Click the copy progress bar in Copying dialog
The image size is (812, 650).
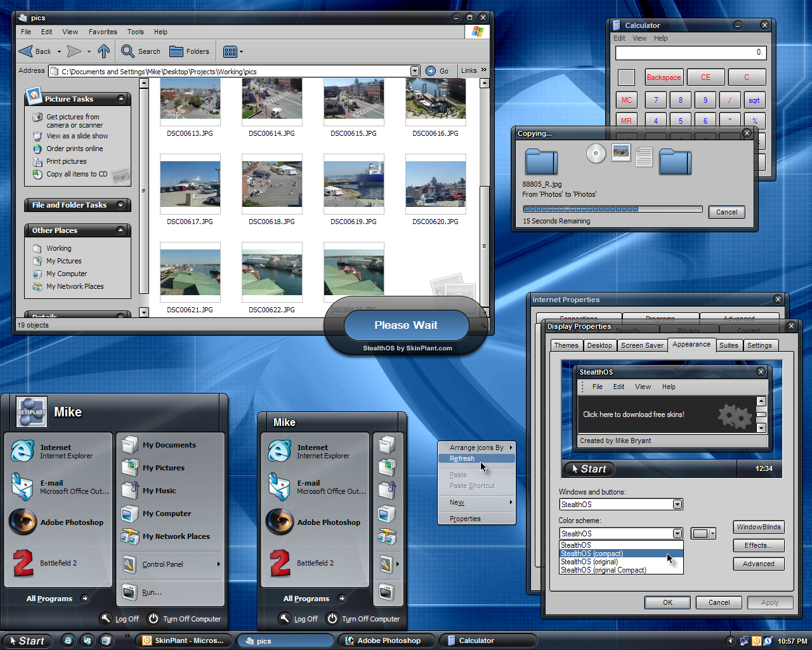click(613, 209)
